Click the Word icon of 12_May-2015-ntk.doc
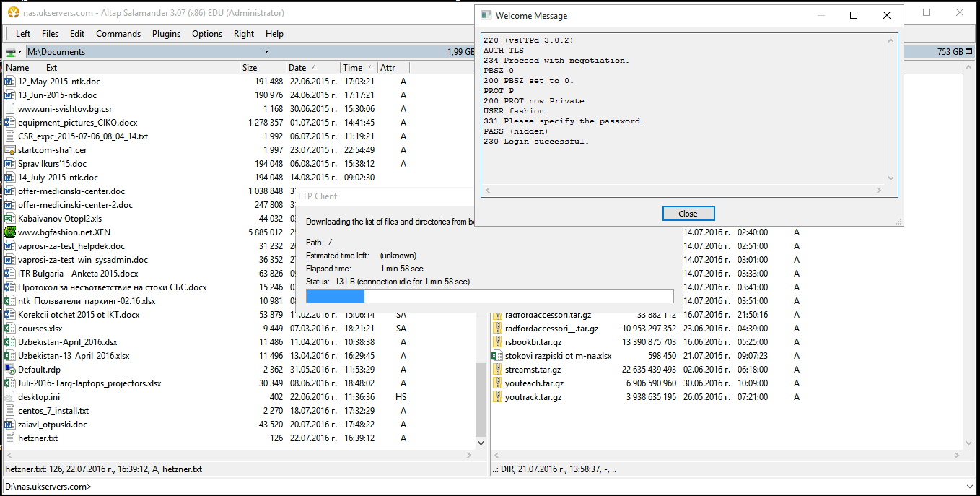 (10, 82)
